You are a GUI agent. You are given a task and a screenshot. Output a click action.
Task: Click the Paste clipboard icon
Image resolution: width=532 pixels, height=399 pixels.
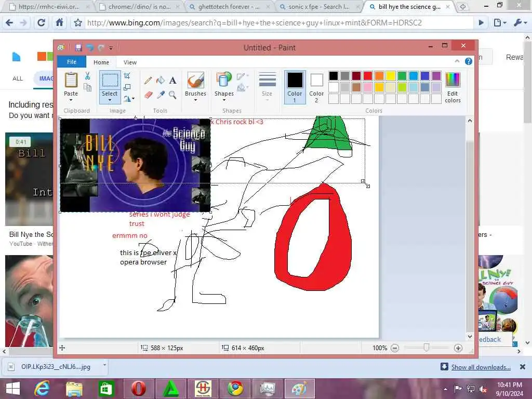71,81
